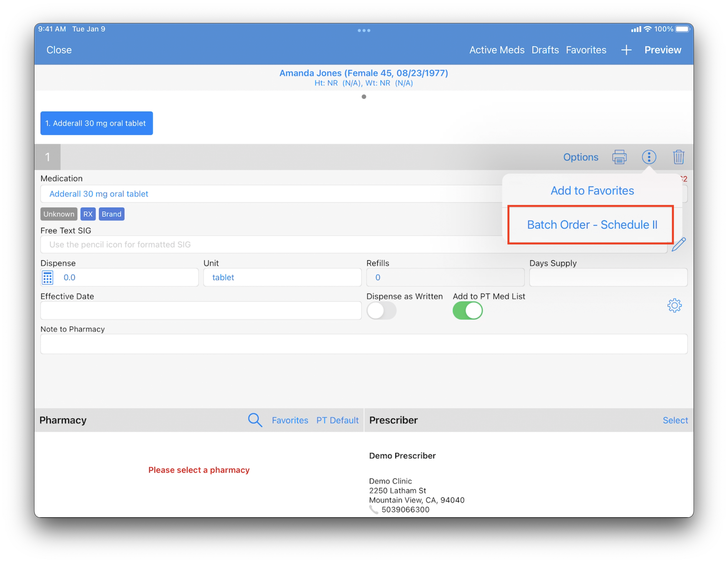The width and height of the screenshot is (728, 563).
Task: Click the print icon for prescription
Action: [619, 156]
